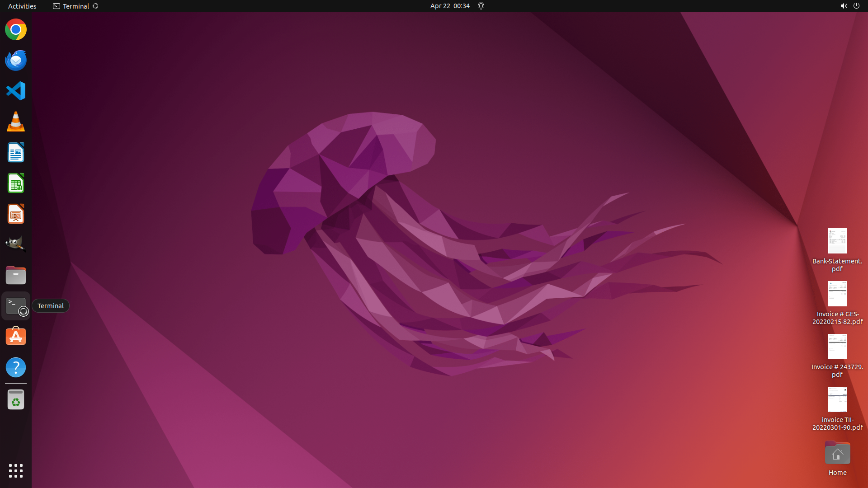Open Google Chrome from the dock
The width and height of the screenshot is (868, 488).
point(16,30)
